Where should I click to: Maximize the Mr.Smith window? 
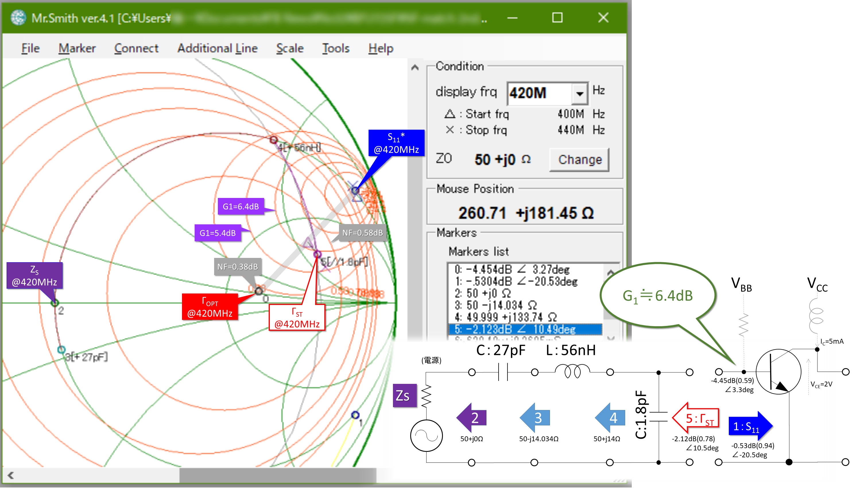(557, 18)
